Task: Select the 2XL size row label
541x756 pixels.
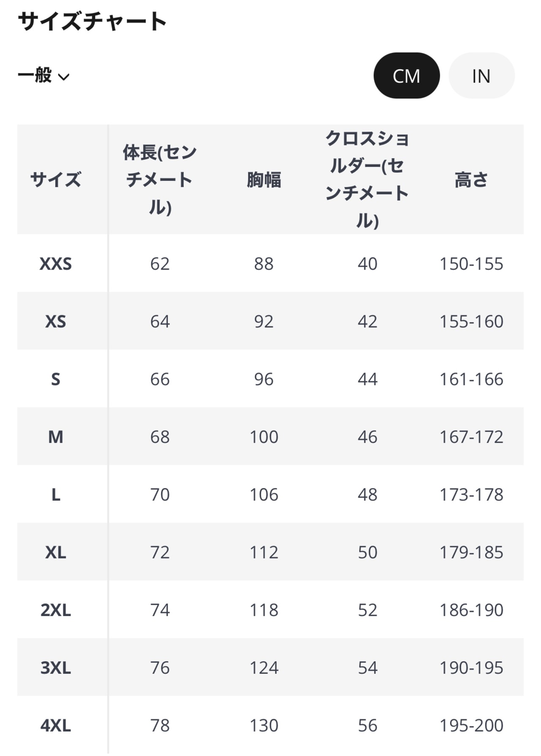Action: click(x=55, y=610)
